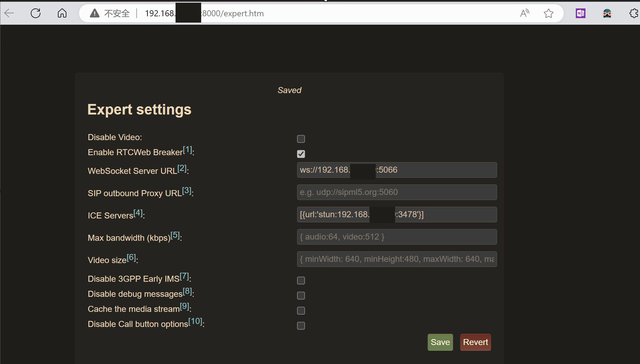Open footnote [2] link for WebSocket URL
Image resolution: width=640 pixels, height=364 pixels.
[x=182, y=168]
